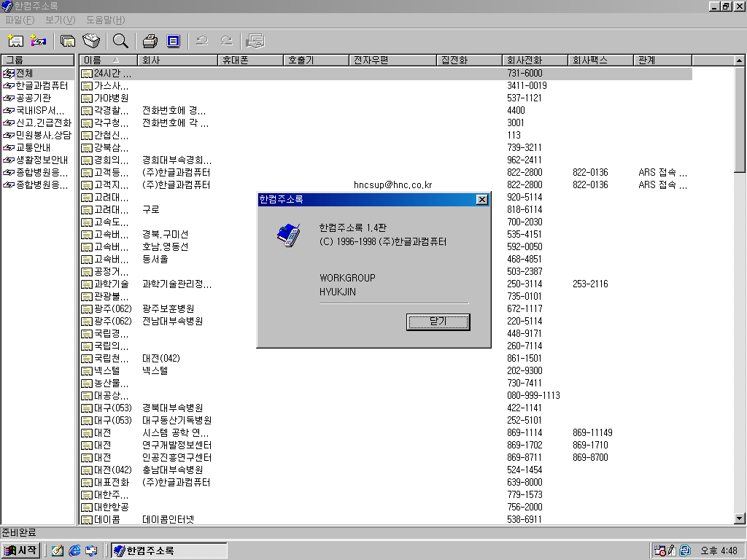Click the vertical scrollbar thumb
747x560 pixels.
point(740,120)
